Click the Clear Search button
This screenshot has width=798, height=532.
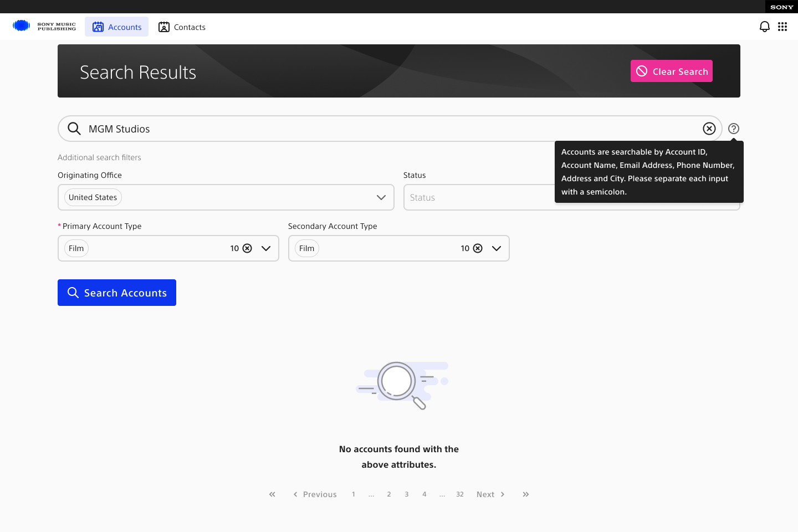coord(672,71)
